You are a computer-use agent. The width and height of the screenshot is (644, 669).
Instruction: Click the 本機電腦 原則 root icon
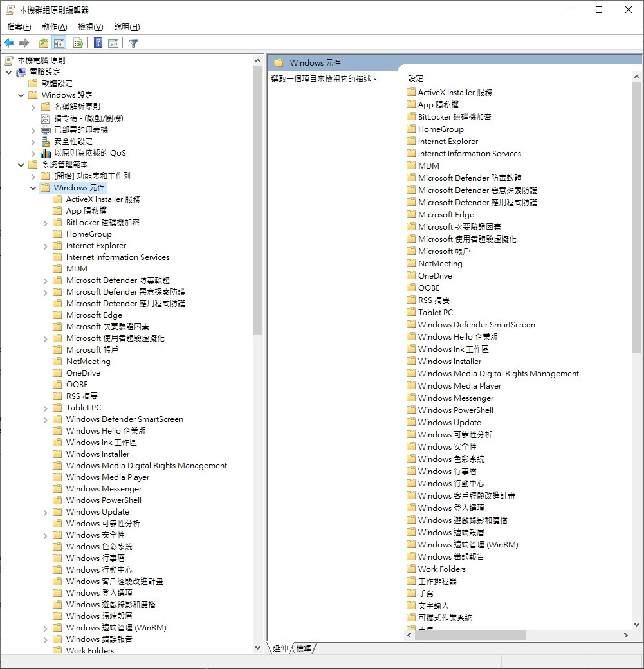(8, 60)
